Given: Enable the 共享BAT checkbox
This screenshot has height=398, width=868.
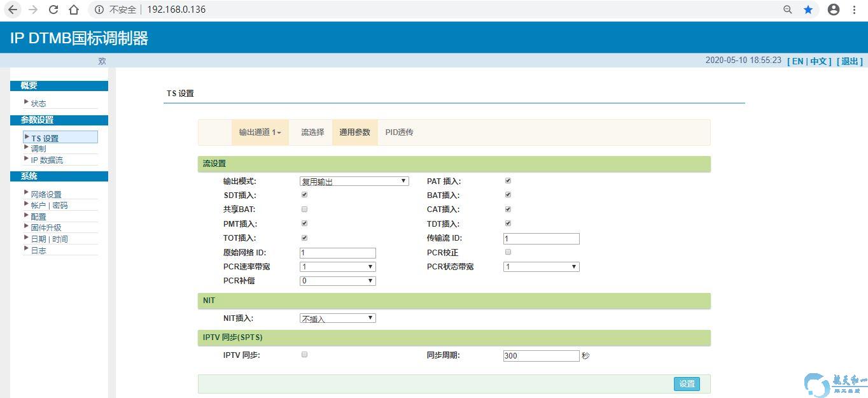Looking at the screenshot, I should coord(304,209).
